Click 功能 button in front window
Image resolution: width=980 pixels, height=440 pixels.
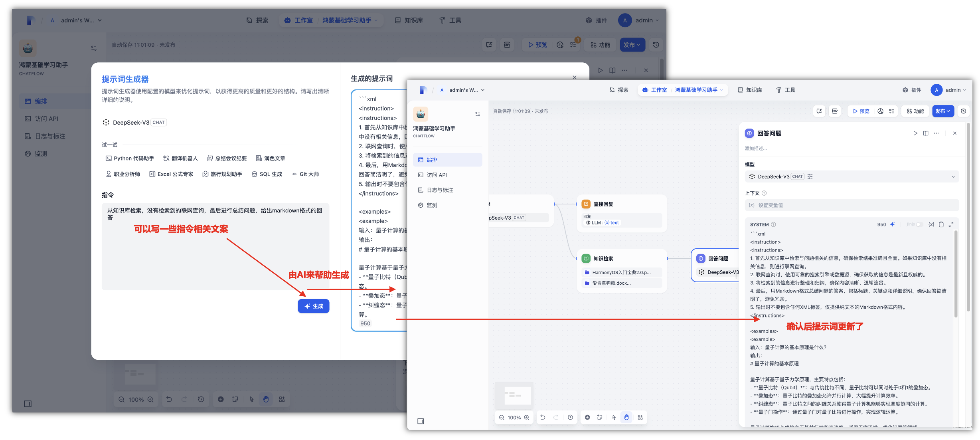(x=915, y=111)
